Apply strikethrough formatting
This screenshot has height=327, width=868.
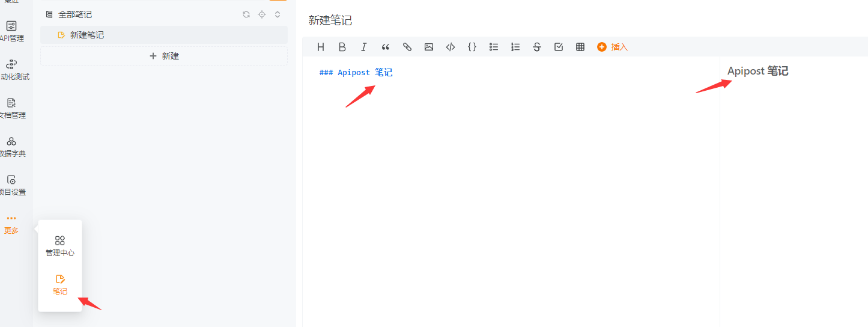[537, 47]
